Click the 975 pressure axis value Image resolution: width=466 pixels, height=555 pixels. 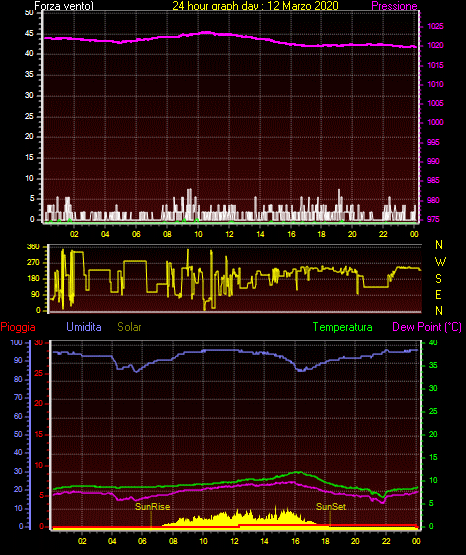433,219
